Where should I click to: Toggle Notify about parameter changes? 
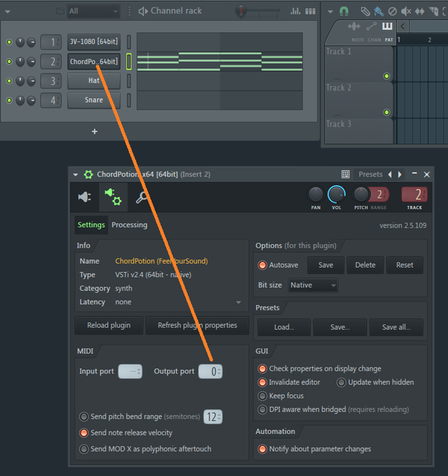(262, 448)
